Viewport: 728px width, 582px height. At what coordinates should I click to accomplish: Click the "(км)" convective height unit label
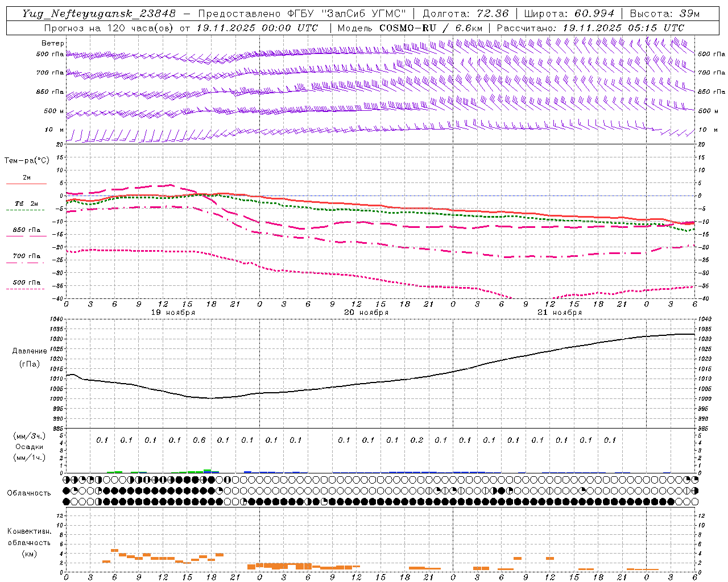[x=29, y=554]
